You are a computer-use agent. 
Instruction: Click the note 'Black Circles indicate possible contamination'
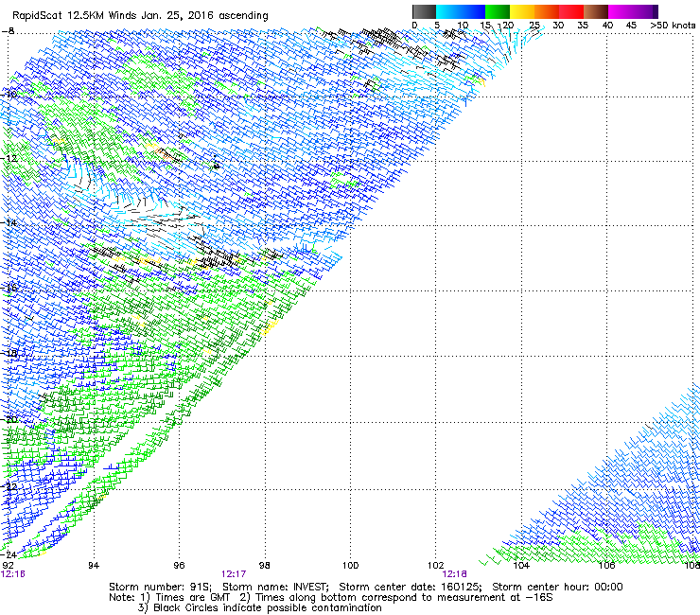[268, 607]
